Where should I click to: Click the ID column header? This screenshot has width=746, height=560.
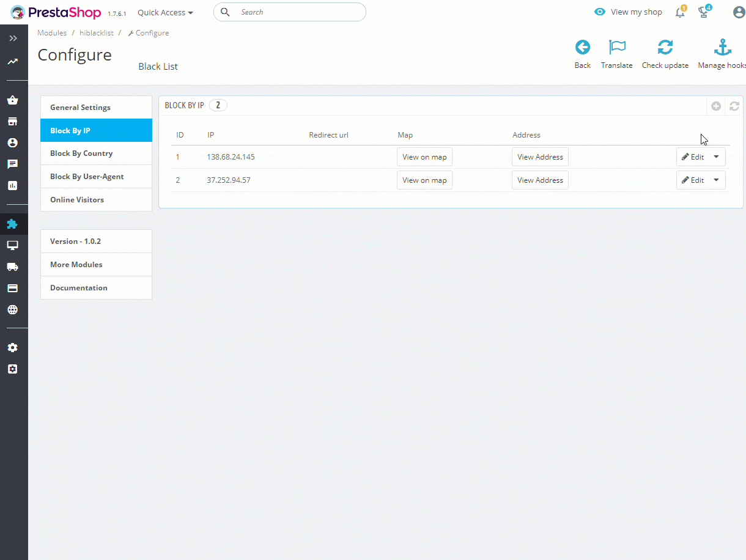[x=180, y=135]
